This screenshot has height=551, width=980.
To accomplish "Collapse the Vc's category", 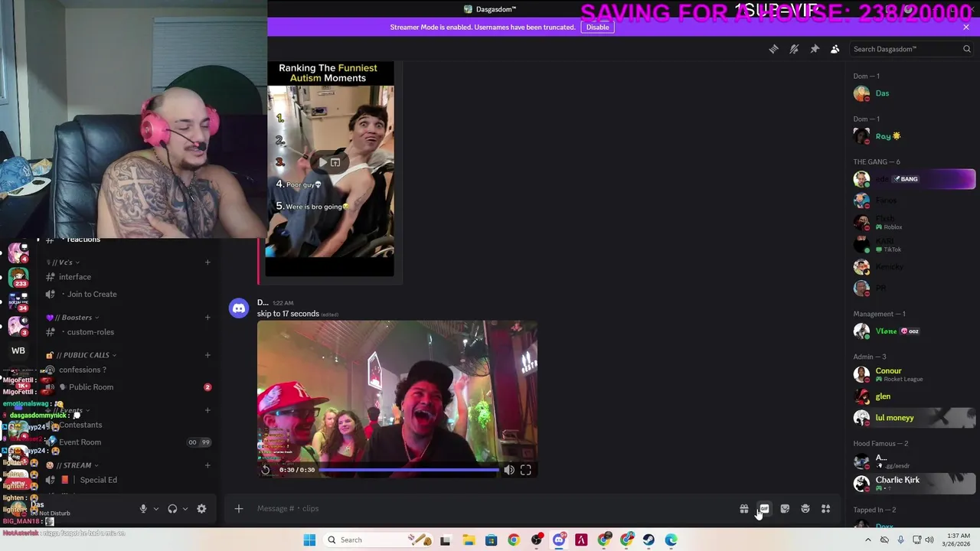I will tap(64, 262).
